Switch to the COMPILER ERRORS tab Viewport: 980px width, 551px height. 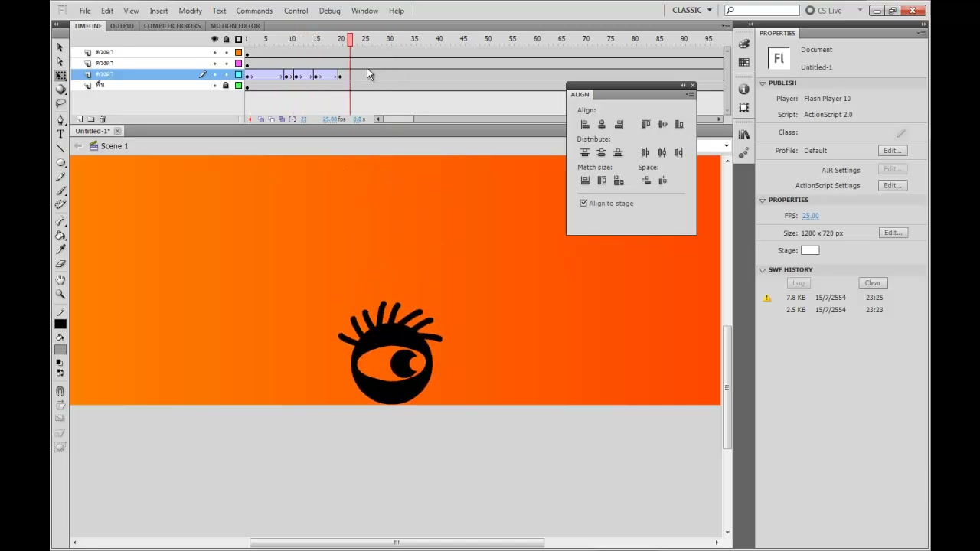tap(172, 26)
